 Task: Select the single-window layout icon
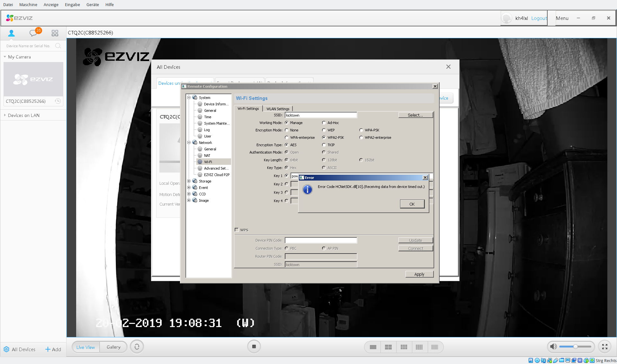pos(373,347)
